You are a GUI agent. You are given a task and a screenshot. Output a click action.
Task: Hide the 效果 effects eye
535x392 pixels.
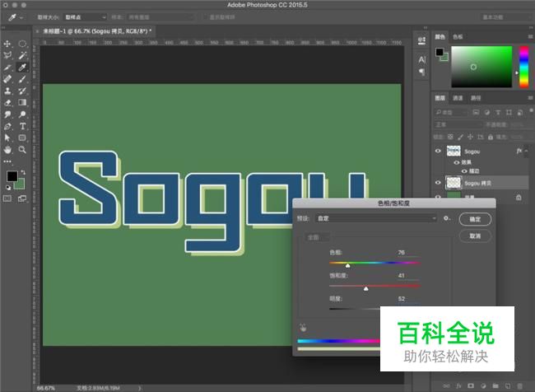pos(457,162)
